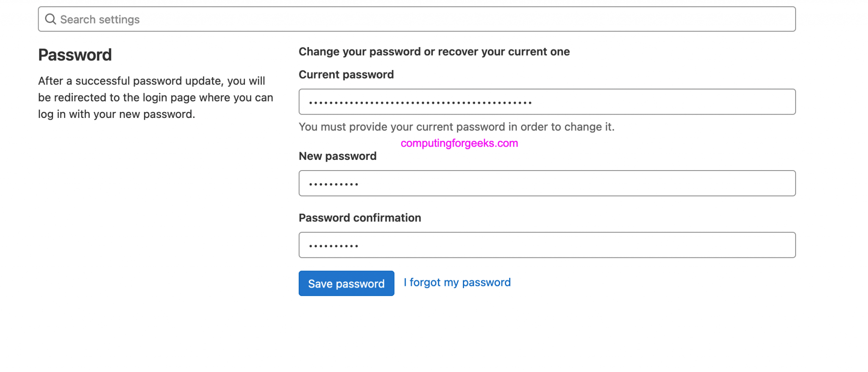Click the Password section heading

pyautogui.click(x=75, y=55)
